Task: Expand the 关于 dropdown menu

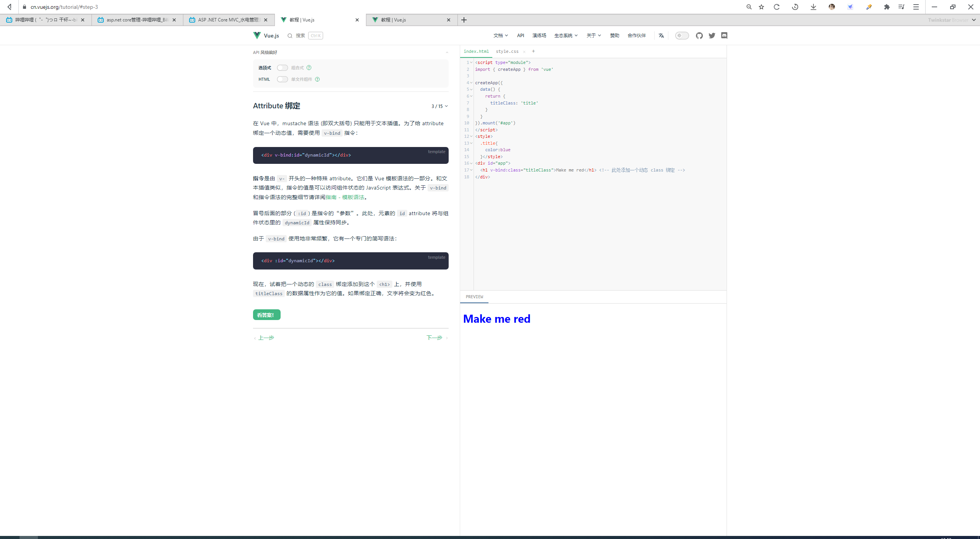Action: [x=594, y=36]
